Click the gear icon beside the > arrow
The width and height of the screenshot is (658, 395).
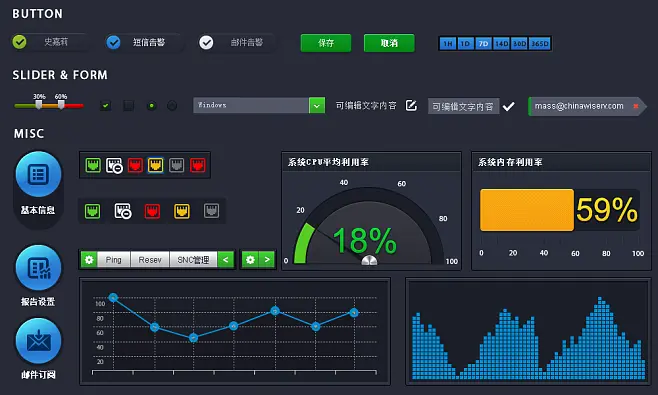pyautogui.click(x=251, y=260)
